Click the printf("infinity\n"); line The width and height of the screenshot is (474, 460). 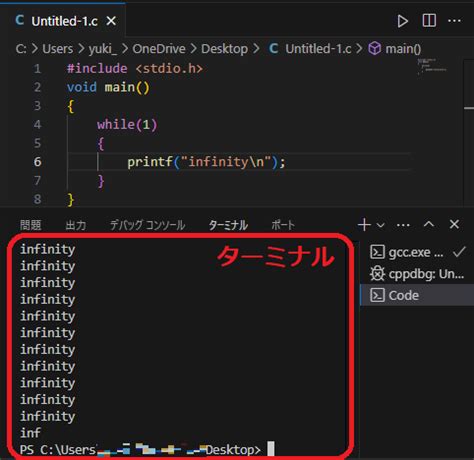[x=206, y=162]
